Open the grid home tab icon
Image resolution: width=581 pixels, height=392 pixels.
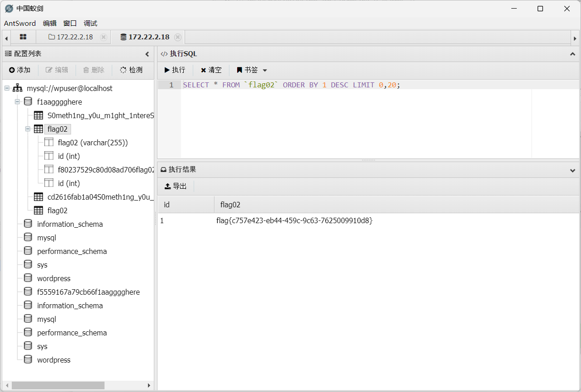coord(23,37)
